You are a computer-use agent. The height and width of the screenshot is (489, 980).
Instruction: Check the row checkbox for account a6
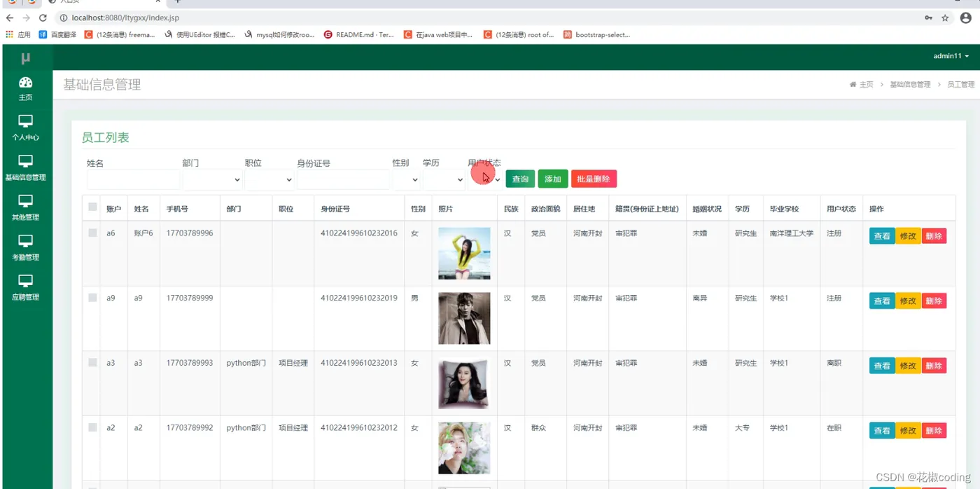[x=92, y=233]
